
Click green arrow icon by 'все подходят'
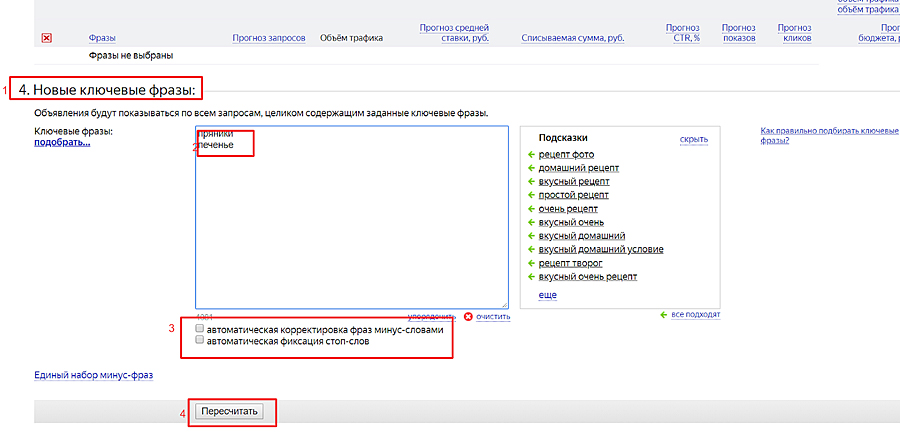click(664, 315)
